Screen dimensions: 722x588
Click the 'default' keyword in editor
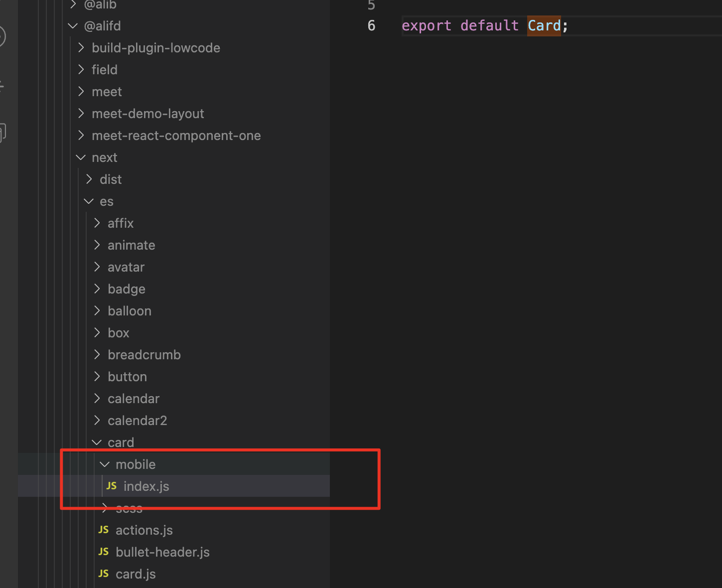pos(489,26)
